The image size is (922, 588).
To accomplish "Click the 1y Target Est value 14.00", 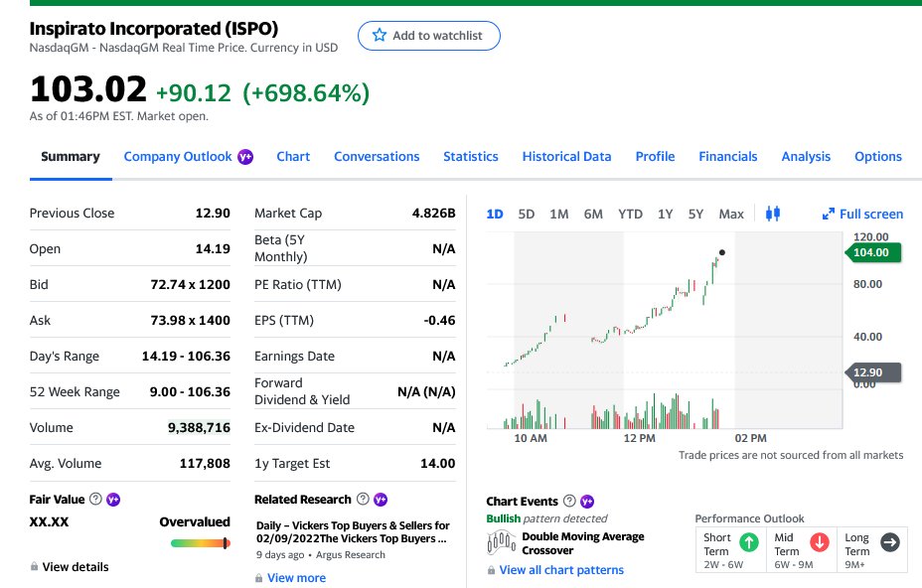I will (x=438, y=463).
